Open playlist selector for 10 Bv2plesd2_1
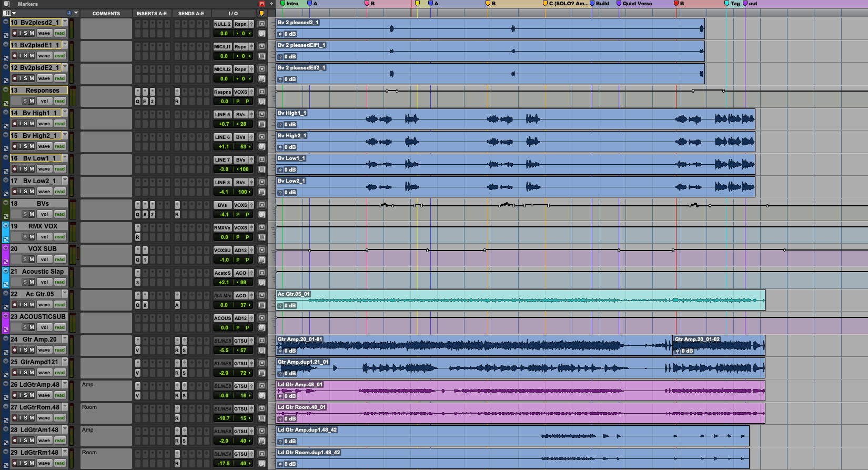The image size is (868, 470). click(x=65, y=23)
